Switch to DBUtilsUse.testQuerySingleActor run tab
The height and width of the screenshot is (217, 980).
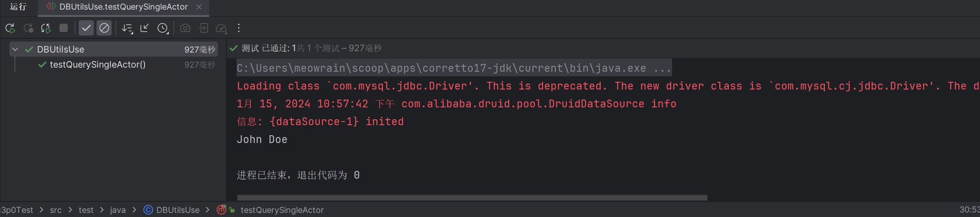[x=123, y=7]
